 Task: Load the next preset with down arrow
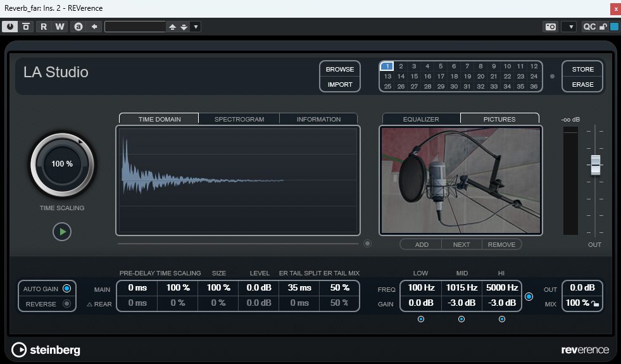click(184, 27)
